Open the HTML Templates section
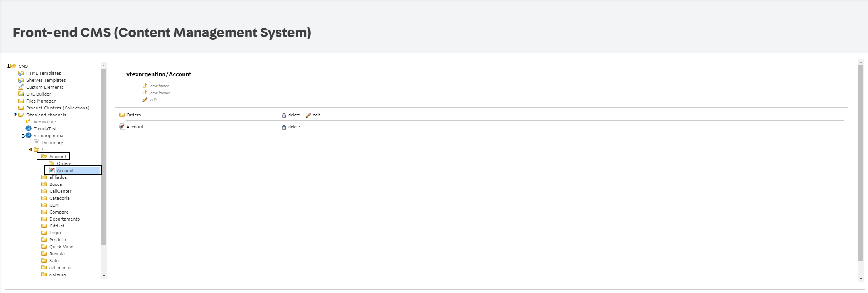 coord(43,73)
